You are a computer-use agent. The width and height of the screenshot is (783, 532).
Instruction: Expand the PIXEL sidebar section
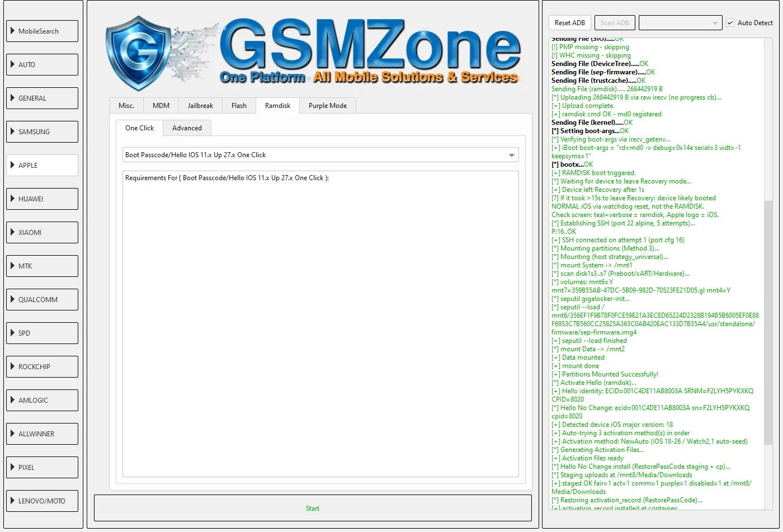(42, 468)
